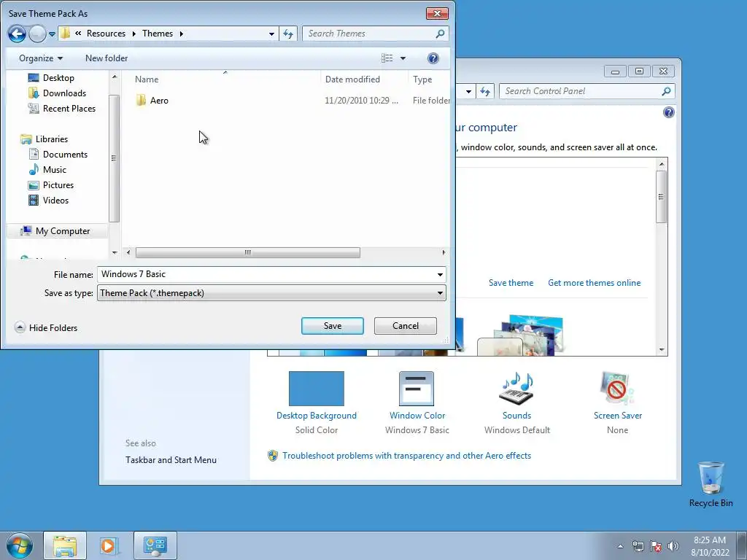This screenshot has height=560, width=747.
Task: Expand the arrow after Themes in path
Action: (x=182, y=34)
